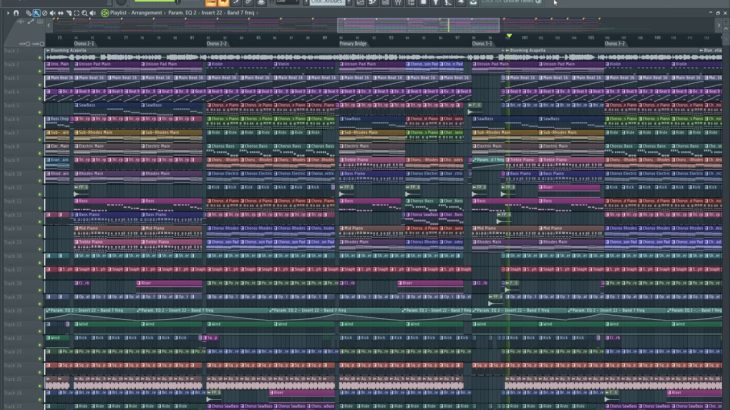Mute Track 10 using its green LED
The width and height of the screenshot is (730, 410).
40,181
